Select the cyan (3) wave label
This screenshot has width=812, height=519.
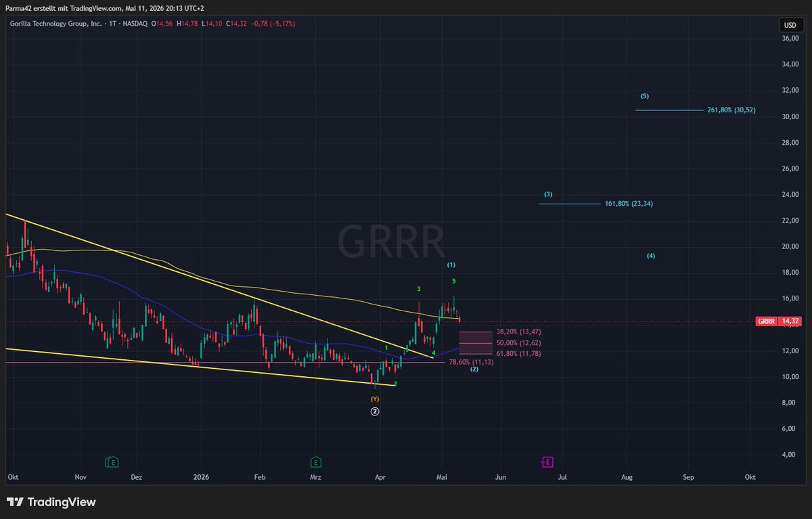click(548, 194)
